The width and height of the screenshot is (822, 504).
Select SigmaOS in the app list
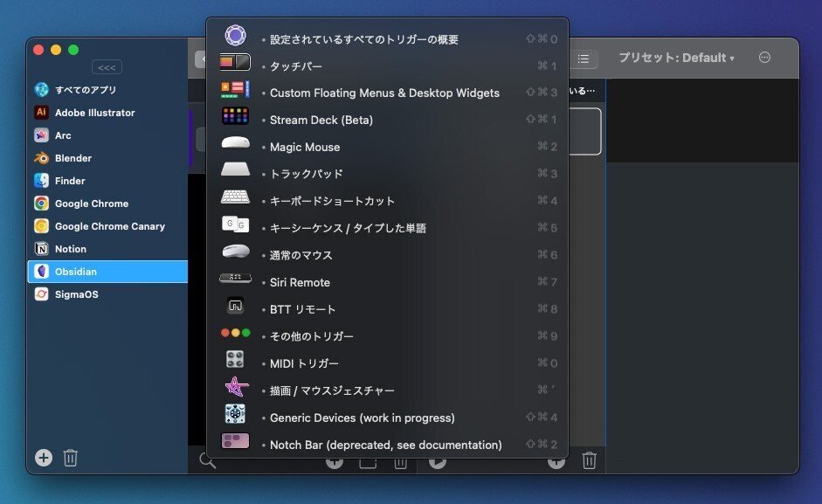(107, 294)
